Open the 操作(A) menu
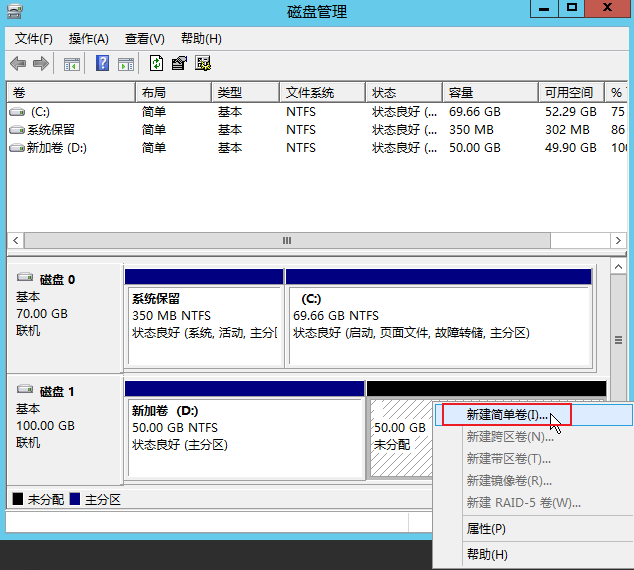Viewport: 634px width, 570px height. (88, 39)
